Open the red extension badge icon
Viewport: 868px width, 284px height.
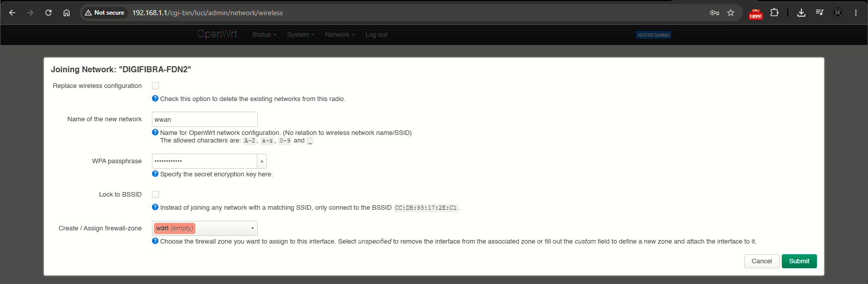[x=755, y=14]
